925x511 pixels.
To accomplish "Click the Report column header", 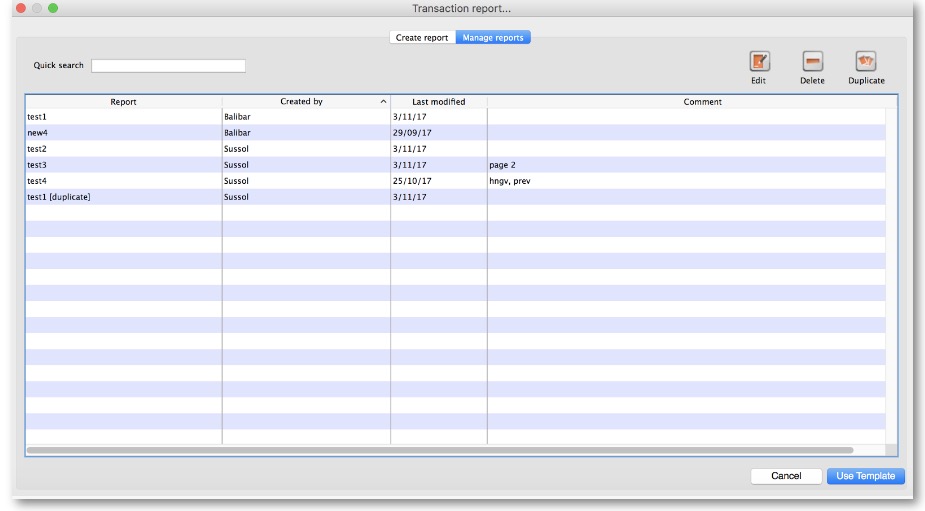I will [124, 102].
